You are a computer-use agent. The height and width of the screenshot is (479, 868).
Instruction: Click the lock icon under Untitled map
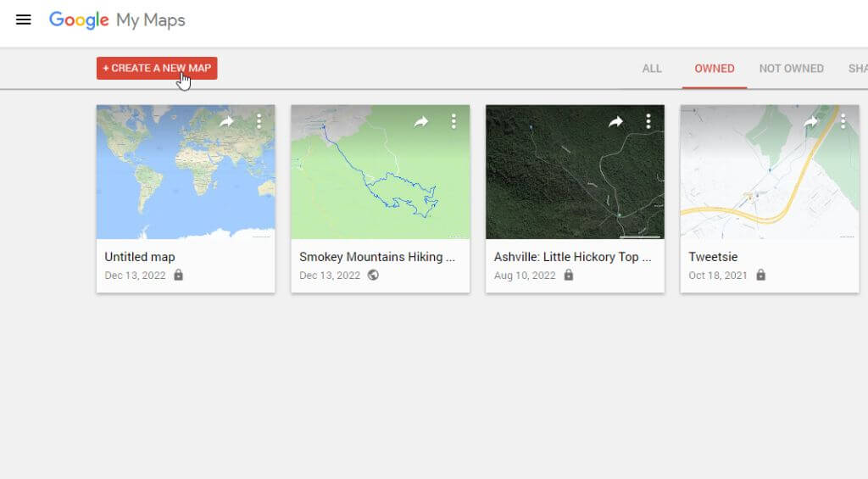(178, 276)
